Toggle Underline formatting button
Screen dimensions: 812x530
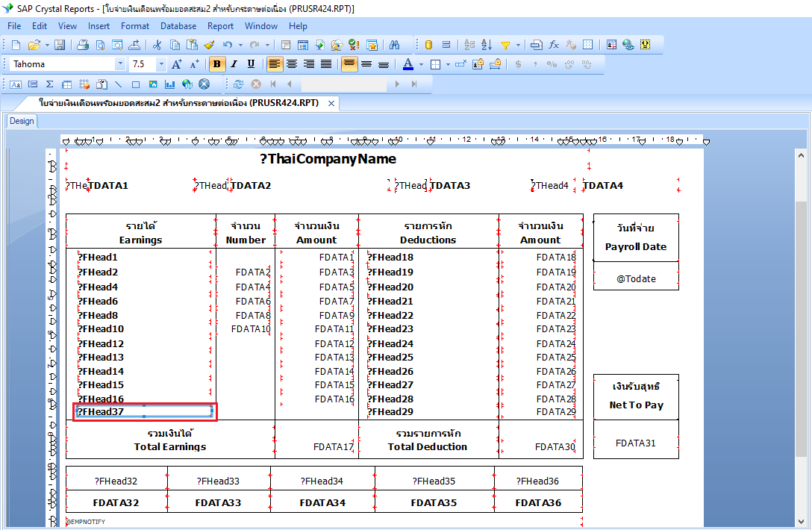click(251, 64)
